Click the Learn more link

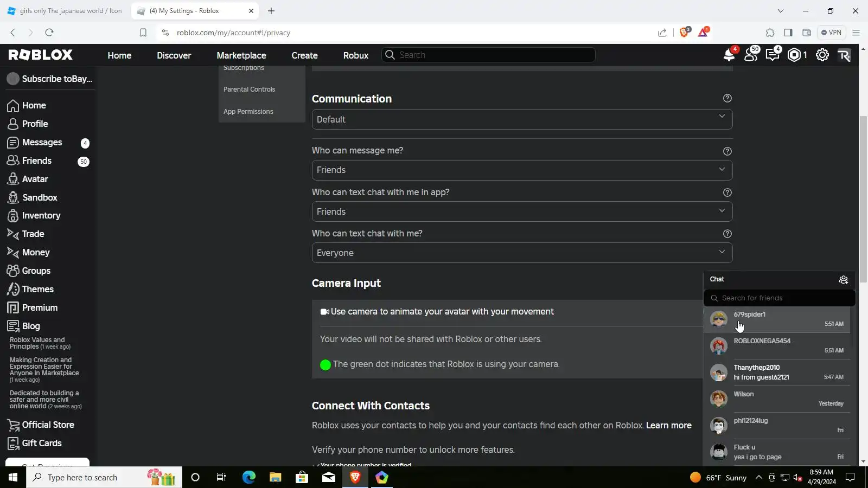coord(669,426)
